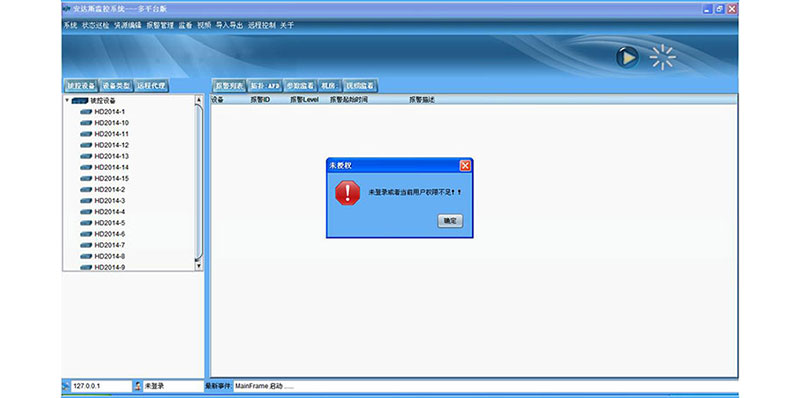Collapse the 被控设备 root tree node
The height and width of the screenshot is (398, 801).
pos(66,101)
